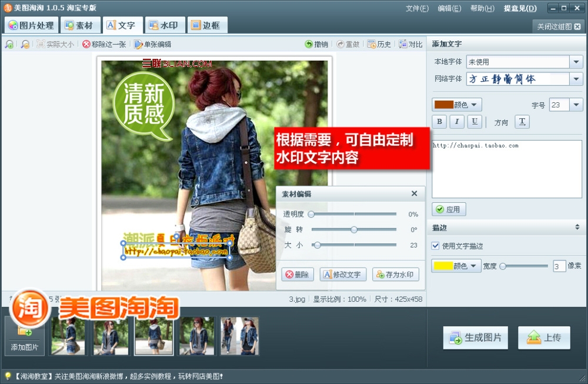The height and width of the screenshot is (384, 588).
Task: Click 关闭这组图 close group button
Action: point(559,26)
